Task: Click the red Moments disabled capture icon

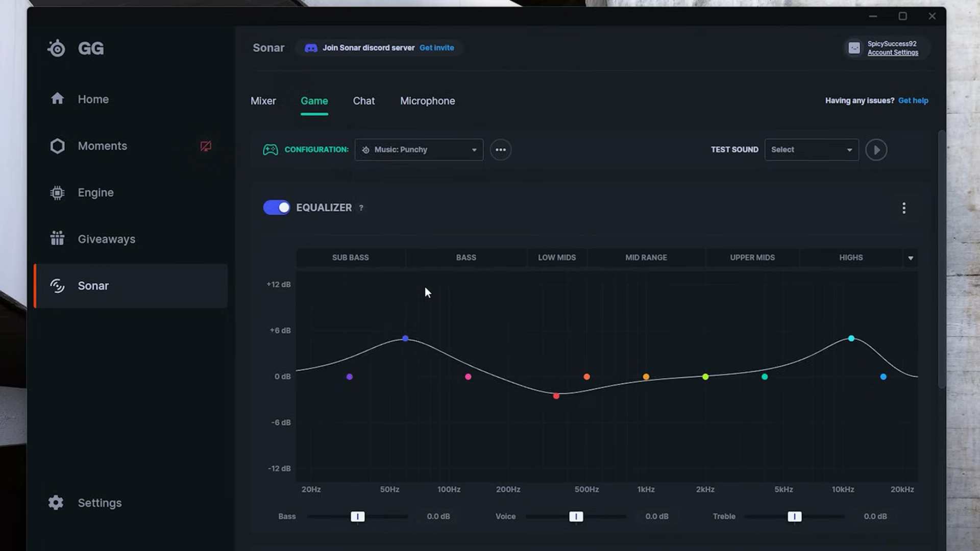Action: 206,146
